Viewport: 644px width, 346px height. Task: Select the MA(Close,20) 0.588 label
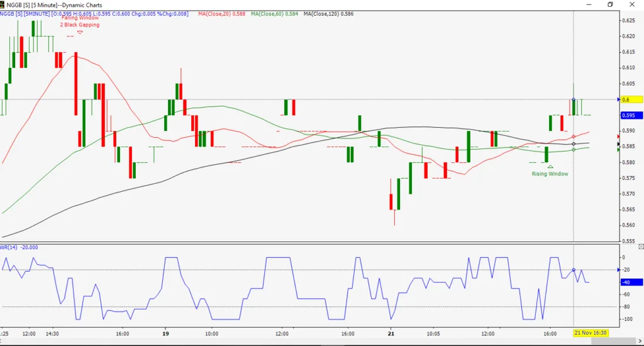[x=222, y=14]
